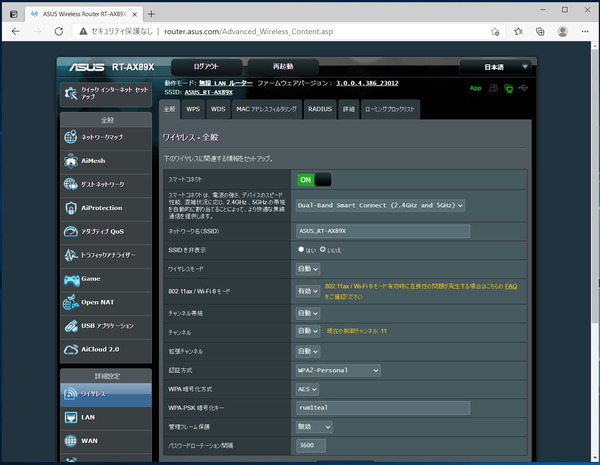Open the Dual-Band Smart Connect dropdown

[x=380, y=205]
